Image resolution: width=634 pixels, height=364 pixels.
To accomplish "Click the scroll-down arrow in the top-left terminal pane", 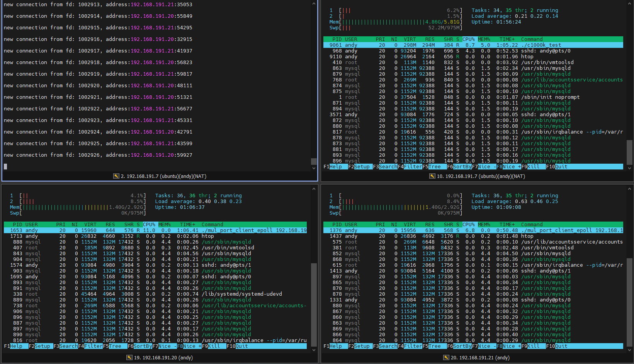I will 314,168.
